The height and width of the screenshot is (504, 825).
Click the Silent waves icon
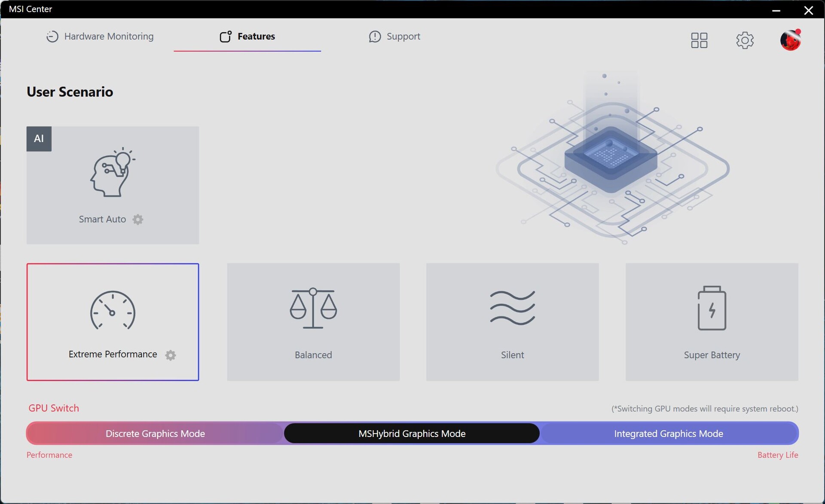[512, 308]
